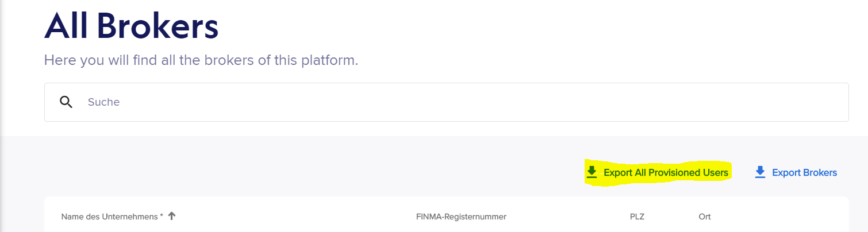This screenshot has width=868, height=232.
Task: Export all provisioned users via highlighted text
Action: 666,173
